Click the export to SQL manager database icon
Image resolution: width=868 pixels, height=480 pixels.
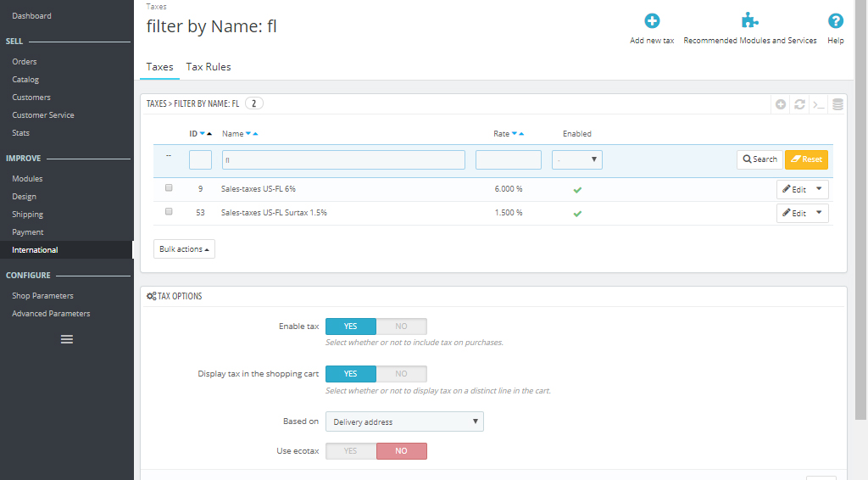coord(837,104)
